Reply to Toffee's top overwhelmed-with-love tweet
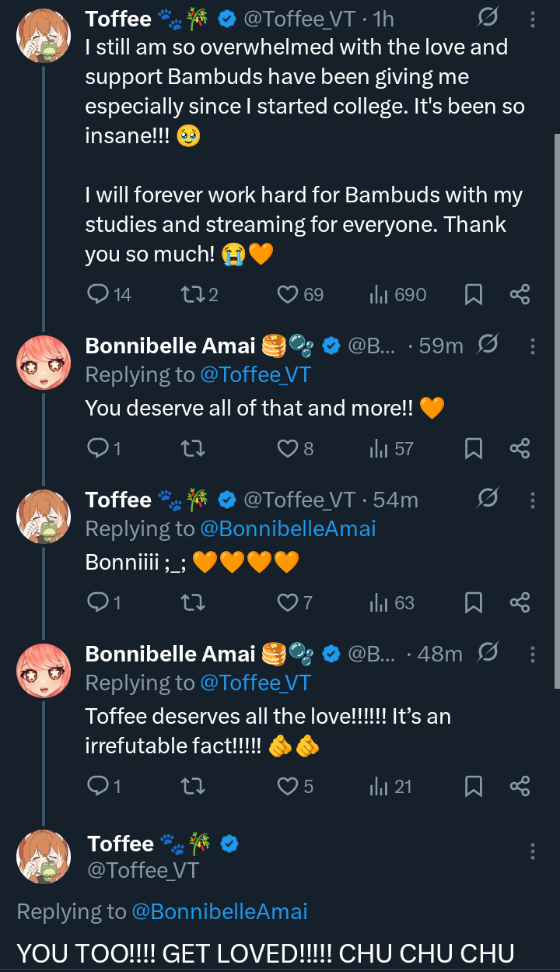560x972 pixels. 98,294
